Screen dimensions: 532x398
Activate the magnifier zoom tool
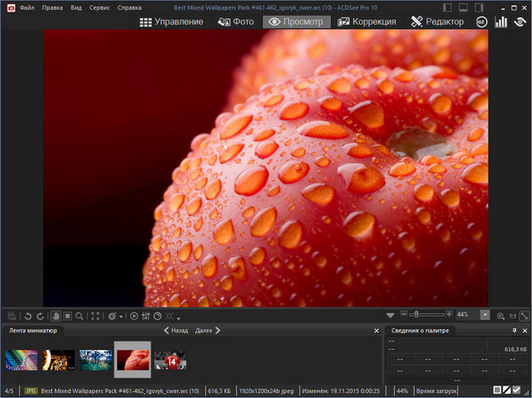79,316
